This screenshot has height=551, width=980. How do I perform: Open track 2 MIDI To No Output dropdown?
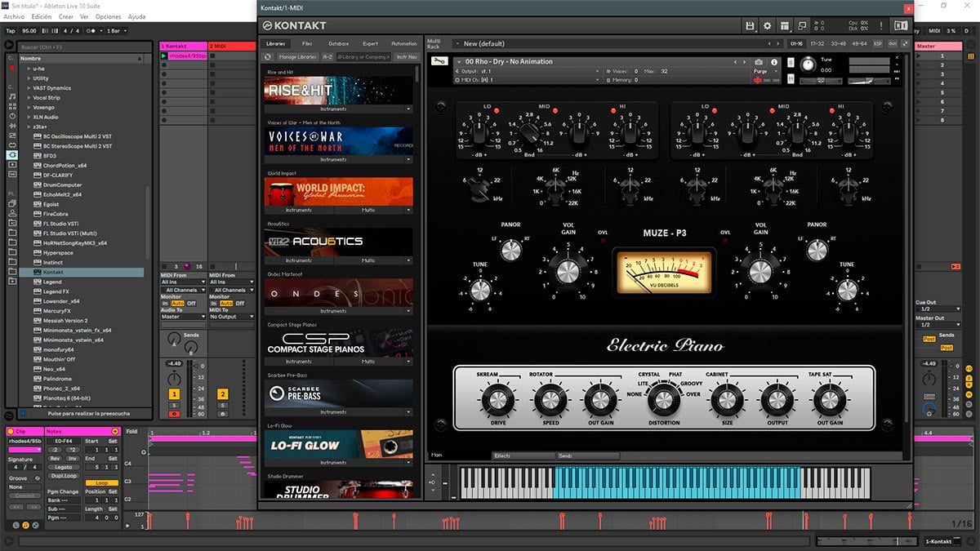[x=232, y=317]
